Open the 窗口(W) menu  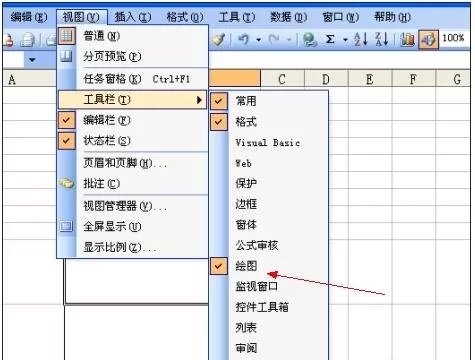pyautogui.click(x=341, y=17)
